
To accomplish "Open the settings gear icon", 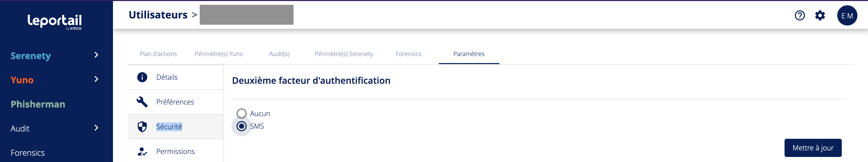I will tap(820, 16).
